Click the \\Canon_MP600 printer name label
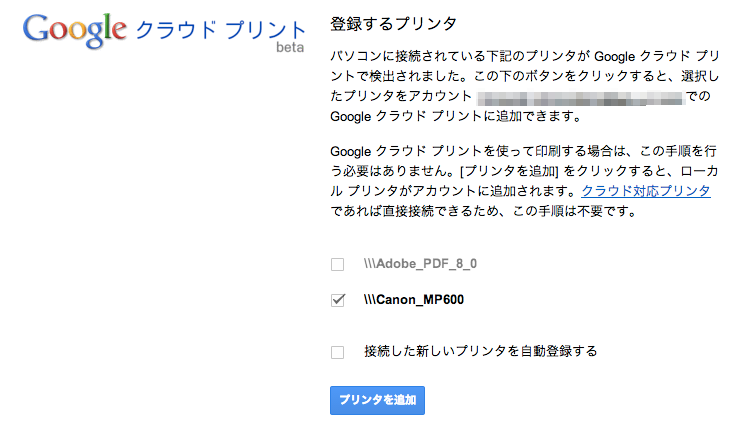The height and width of the screenshot is (430, 745). pos(413,300)
